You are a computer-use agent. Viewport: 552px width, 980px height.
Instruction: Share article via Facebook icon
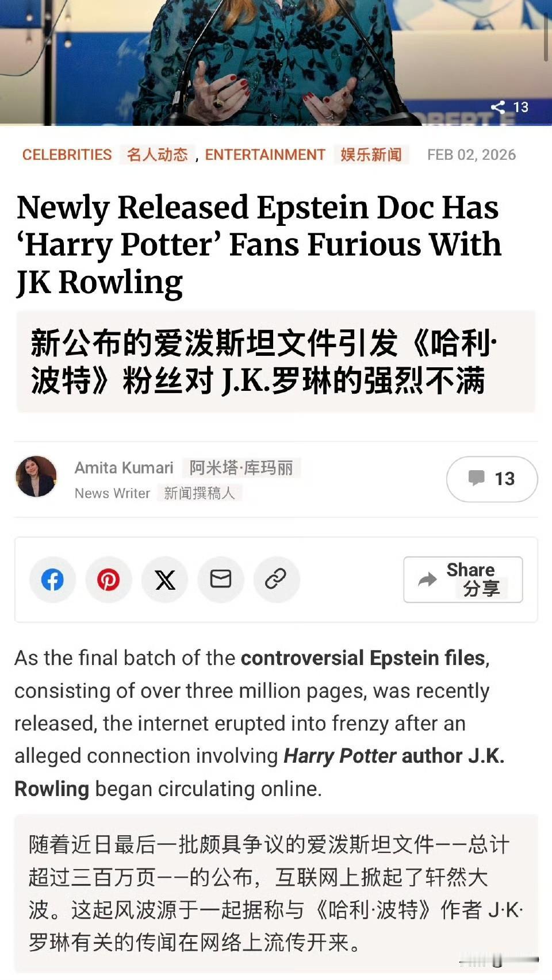pos(52,579)
